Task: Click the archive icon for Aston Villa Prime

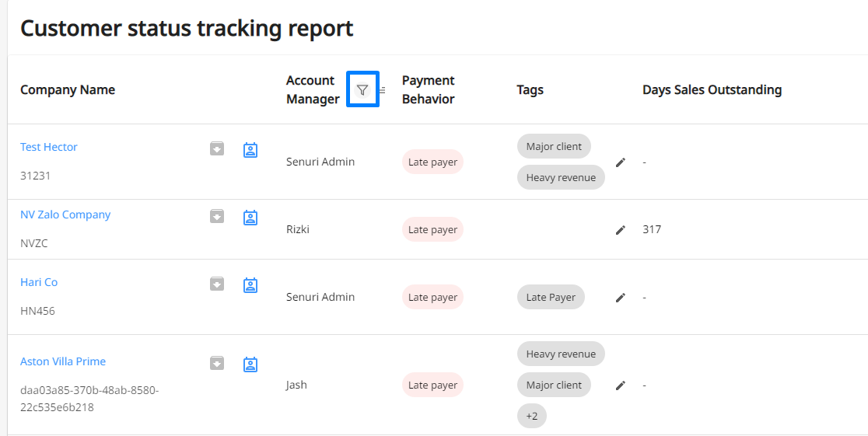Action: 217,364
